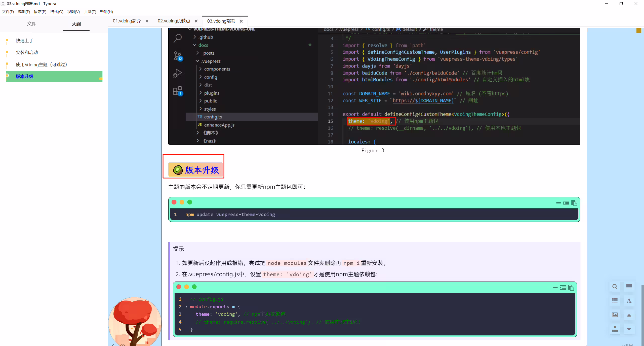The height and width of the screenshot is (346, 644).
Task: Toggle fold arrow at module.exports line
Action: [186, 306]
